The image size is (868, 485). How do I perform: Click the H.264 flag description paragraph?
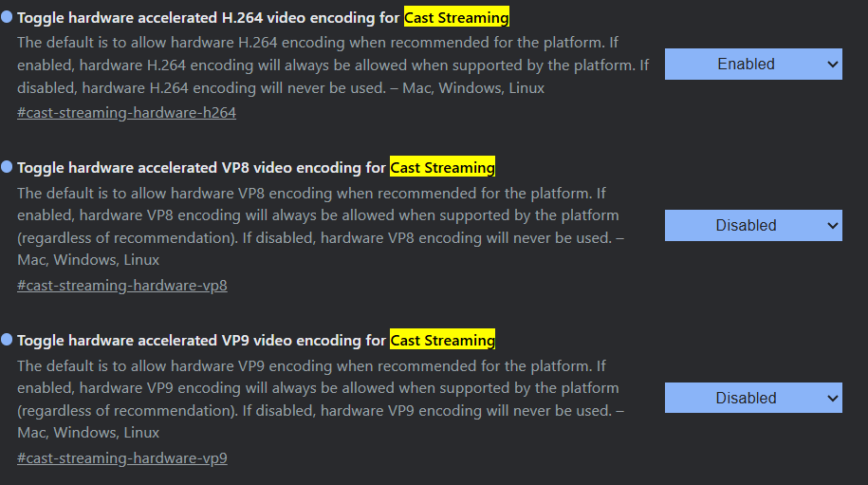pos(333,65)
